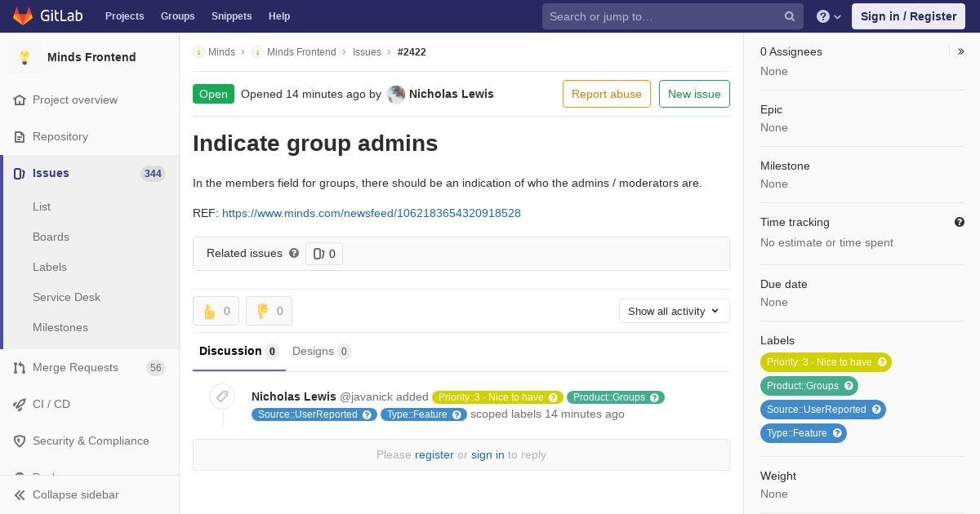This screenshot has width=980, height=514.
Task: Click the Priority::3 label in sidebar
Action: coord(818,362)
